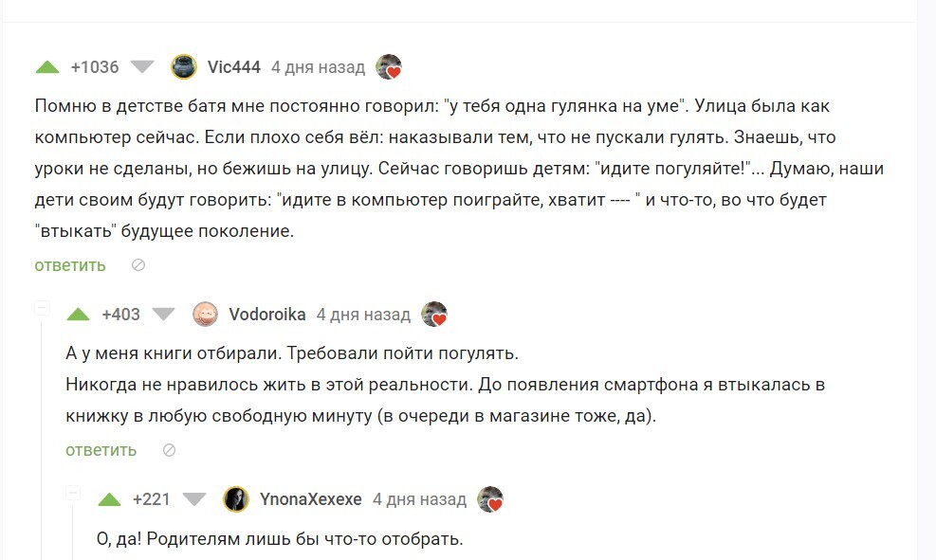Downvote the comment by Vic444
Image resolution: width=936 pixels, height=560 pixels.
(142, 67)
